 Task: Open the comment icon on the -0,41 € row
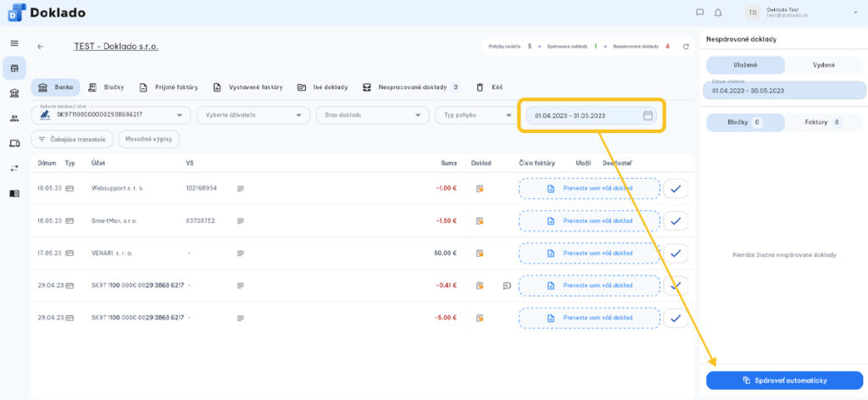click(507, 286)
